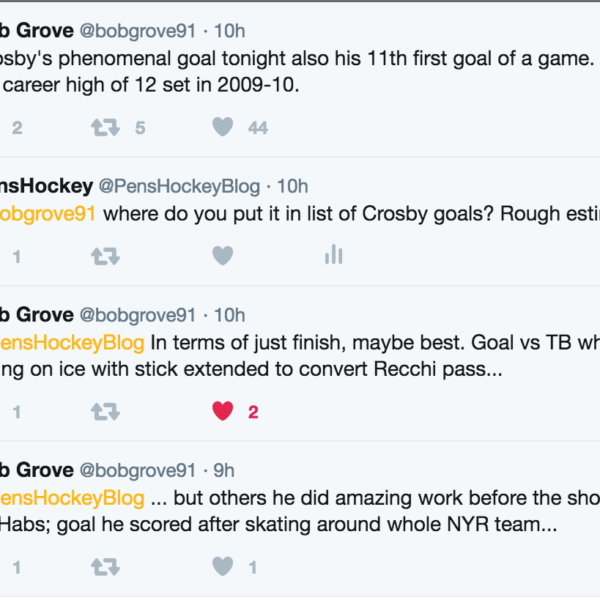This screenshot has width=600, height=600.
Task: Click the 10h timestamp on PensHockey tweet
Action: tap(292, 186)
